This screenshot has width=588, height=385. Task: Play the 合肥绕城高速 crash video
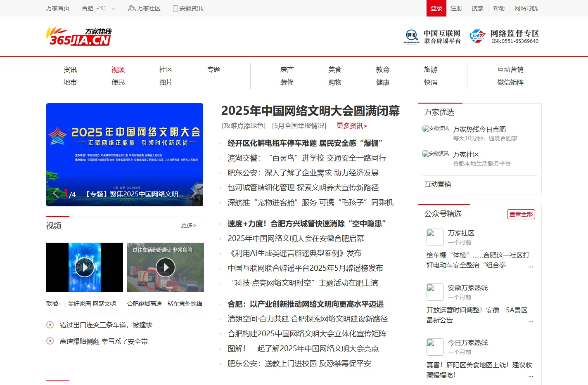(x=166, y=267)
